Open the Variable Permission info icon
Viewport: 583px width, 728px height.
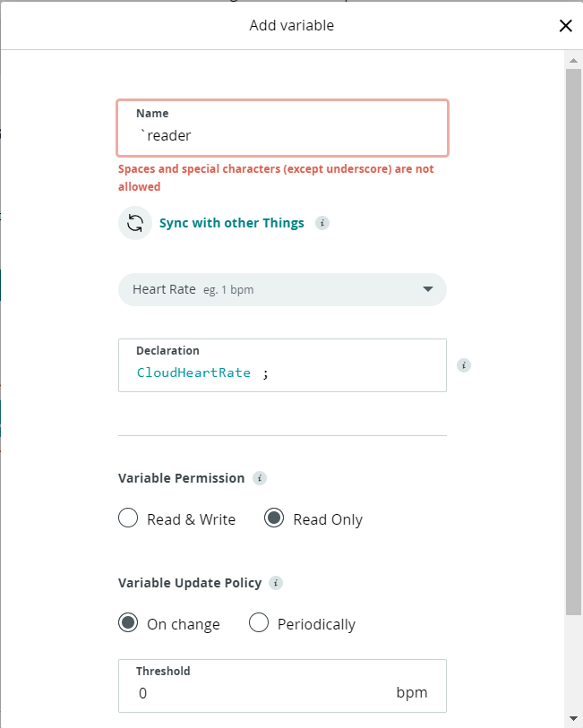[x=260, y=478]
